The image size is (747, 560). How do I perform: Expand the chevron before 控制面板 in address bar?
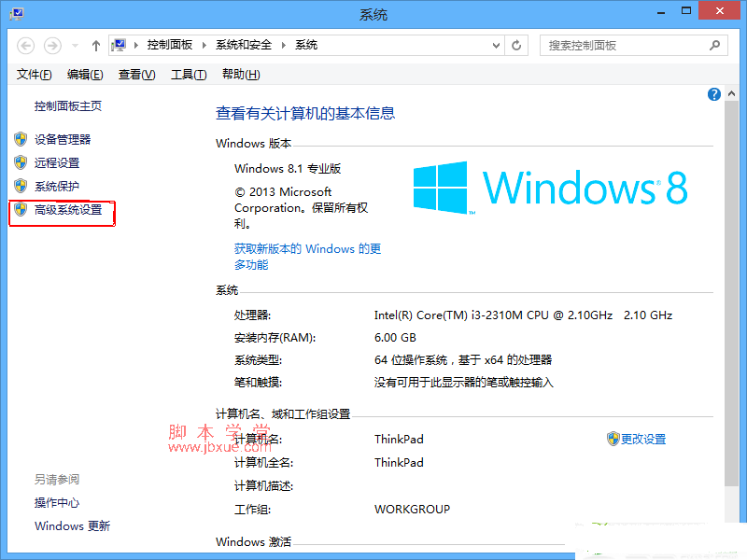click(136, 45)
